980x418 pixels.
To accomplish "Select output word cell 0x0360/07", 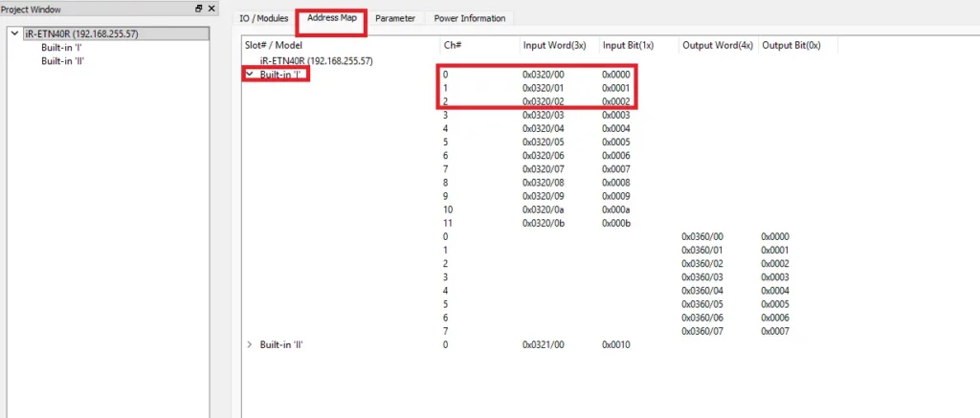I will coord(702,331).
